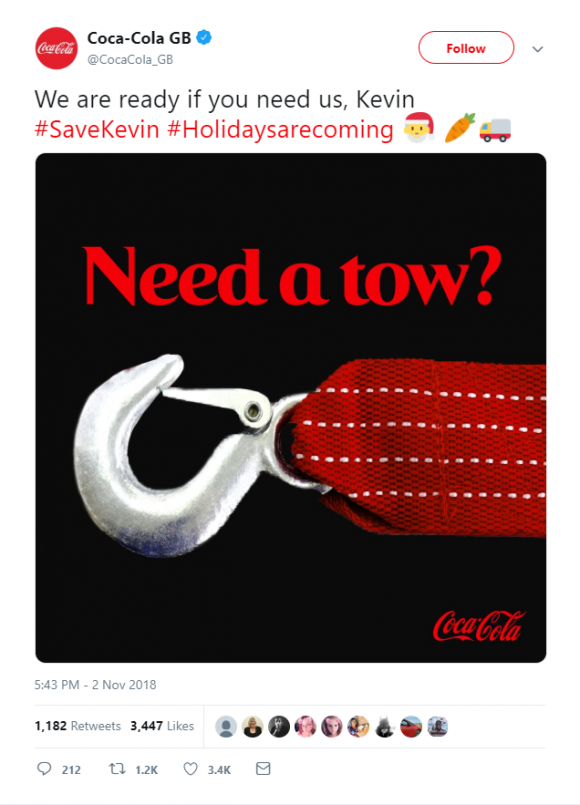View the 3,447 Likes list
580x805 pixels.
[162, 726]
